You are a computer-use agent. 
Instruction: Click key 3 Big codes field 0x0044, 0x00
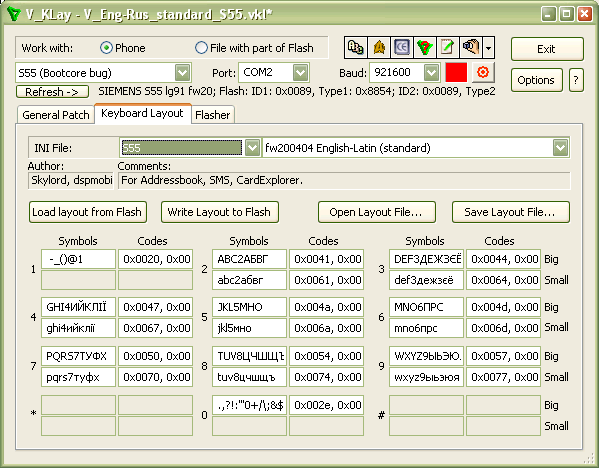coord(503,259)
